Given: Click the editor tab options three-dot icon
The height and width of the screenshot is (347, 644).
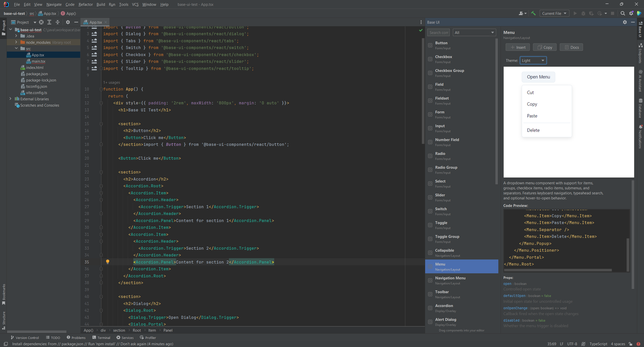Looking at the screenshot, I should point(421,22).
